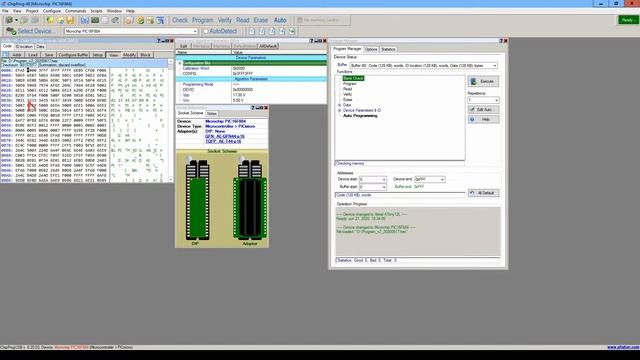
Task: Open the Configure menu
Action: (52, 11)
